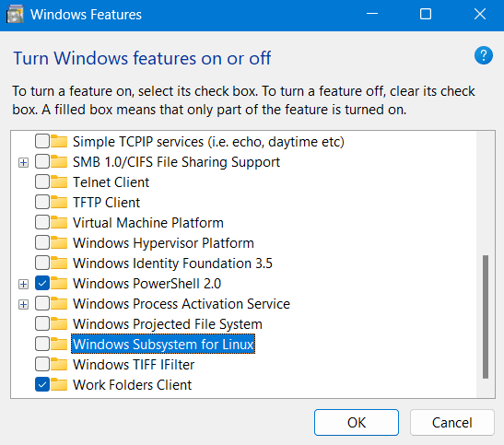Screen dimensions: 504x445
Task: Select Windows Identity Foundation 3.5 label
Action: (x=172, y=263)
